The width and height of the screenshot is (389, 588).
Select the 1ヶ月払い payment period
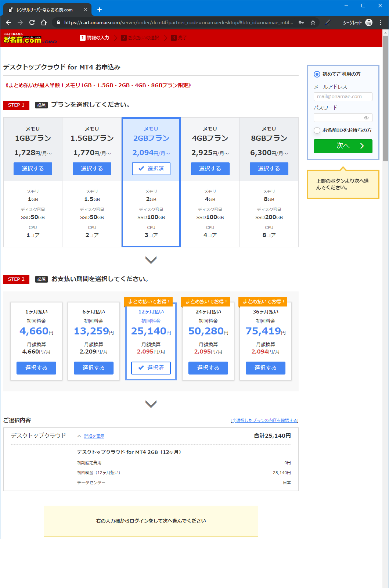[36, 368]
